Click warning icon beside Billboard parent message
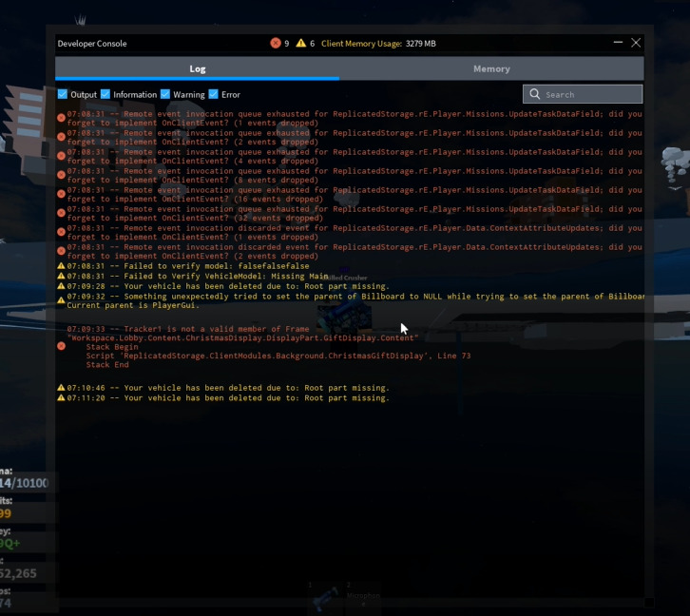690x616 pixels. 62,298
